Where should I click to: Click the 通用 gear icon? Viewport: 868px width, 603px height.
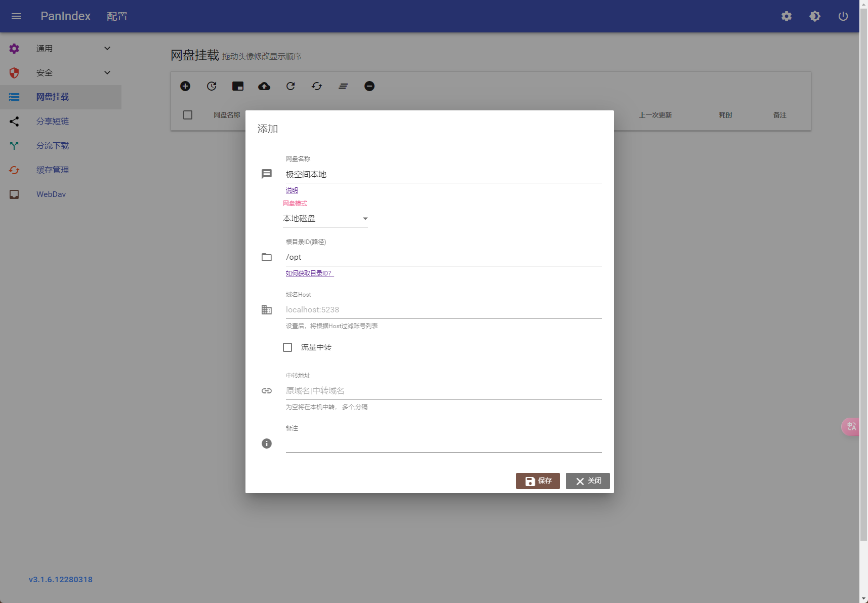pos(14,49)
